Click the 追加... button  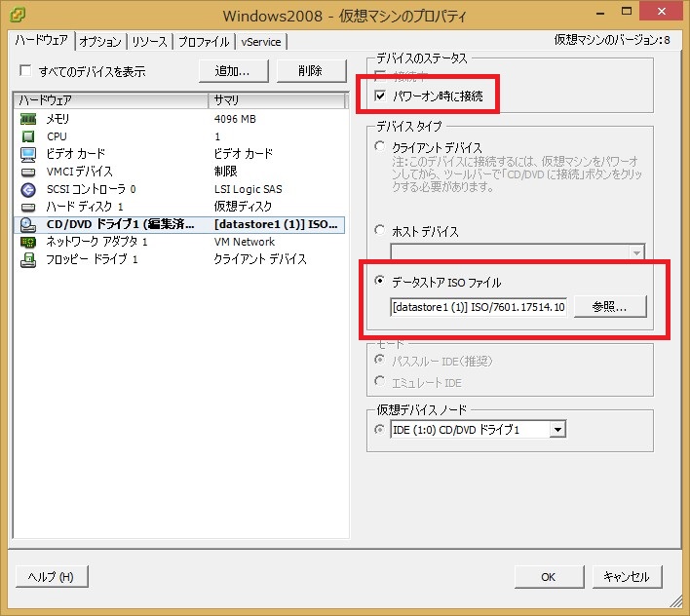233,71
